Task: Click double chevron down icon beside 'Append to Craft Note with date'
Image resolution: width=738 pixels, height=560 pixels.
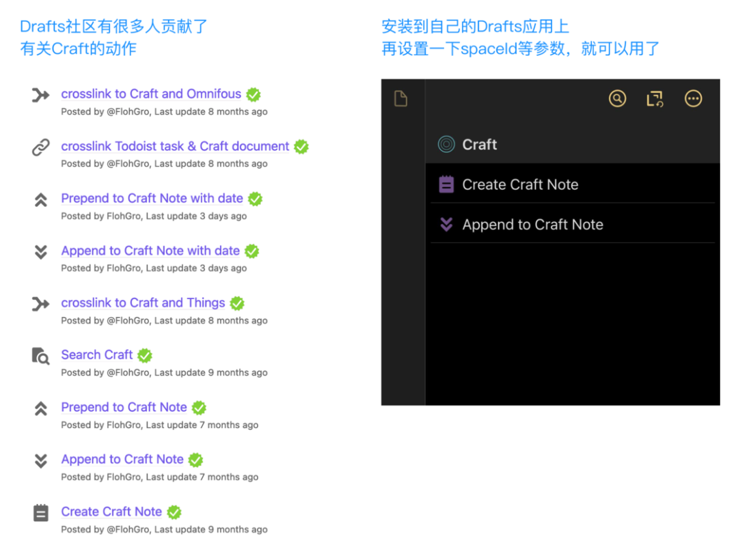Action: [41, 252]
